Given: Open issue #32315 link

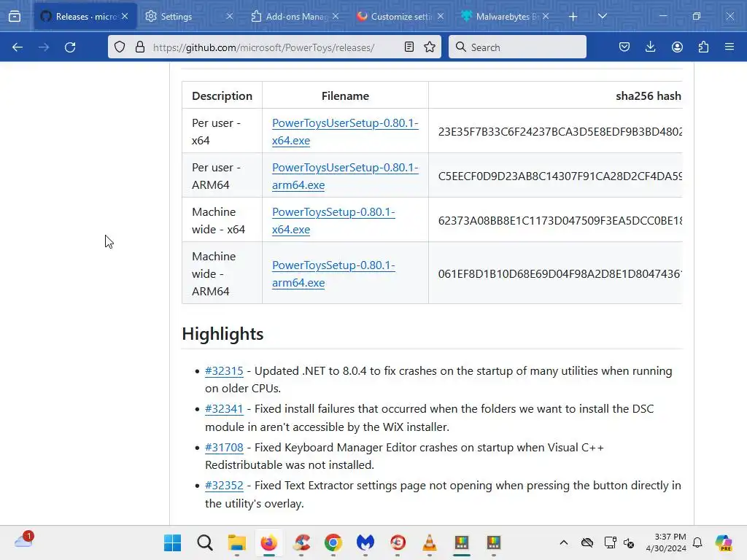Looking at the screenshot, I should [x=224, y=371].
